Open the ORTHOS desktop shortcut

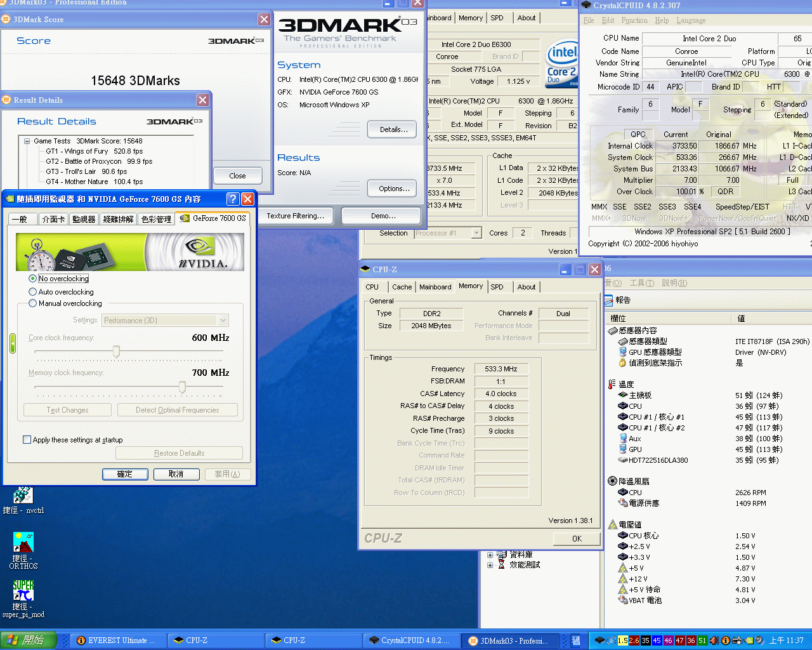pyautogui.click(x=23, y=543)
